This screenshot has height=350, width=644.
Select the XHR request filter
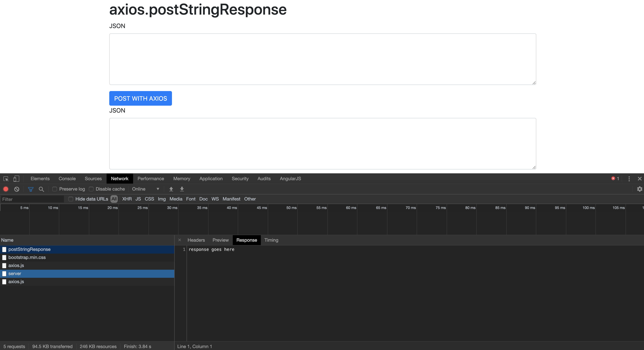pos(127,199)
